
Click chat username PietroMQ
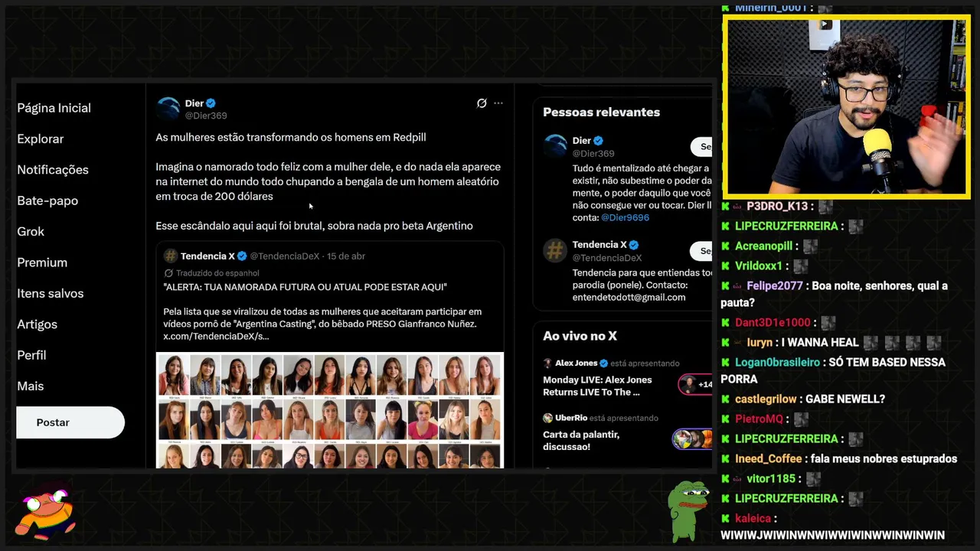click(759, 419)
